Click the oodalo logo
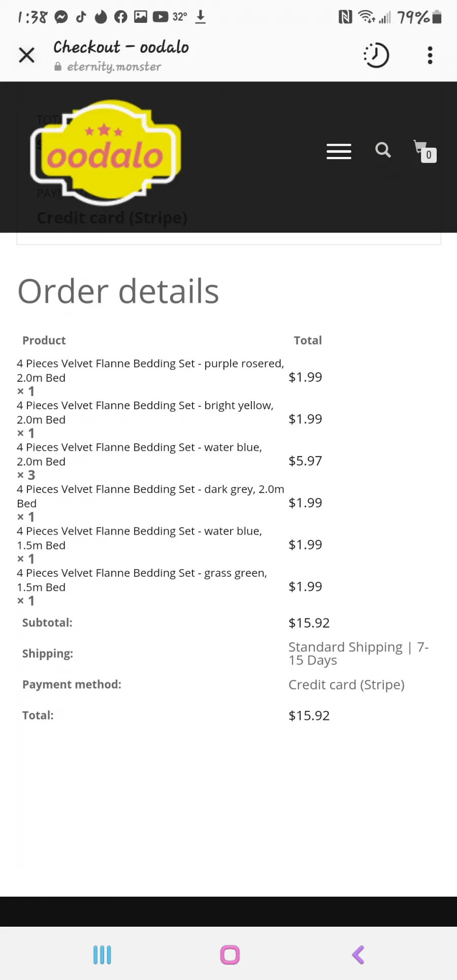Screen dimensions: 457x980 click(106, 152)
